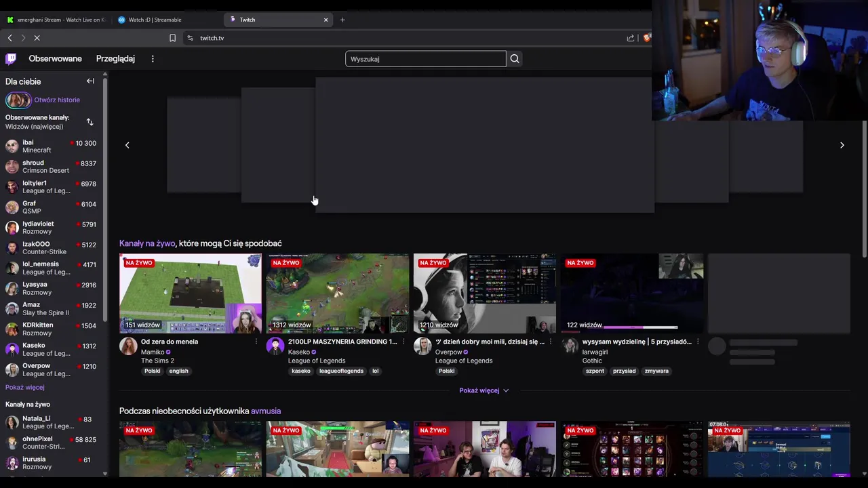This screenshot has width=868, height=488.
Task: Open Kaseko channel avatar under stream
Action: click(x=275, y=346)
